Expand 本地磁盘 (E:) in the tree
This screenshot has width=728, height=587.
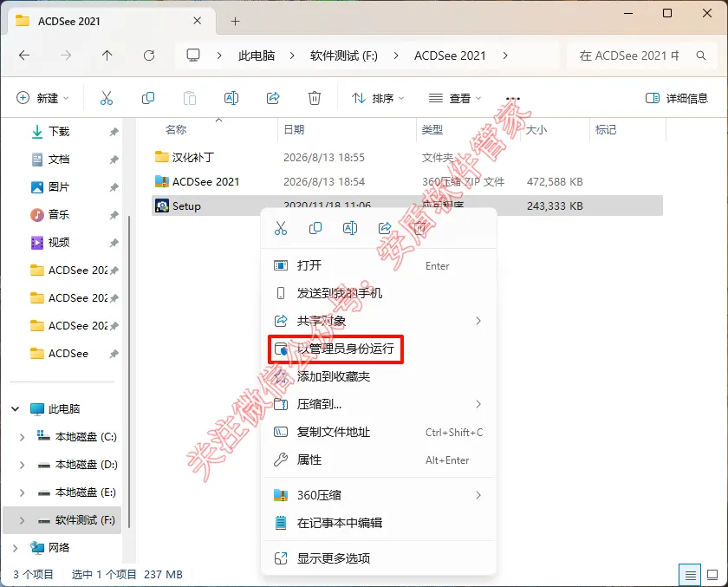pyautogui.click(x=22, y=492)
